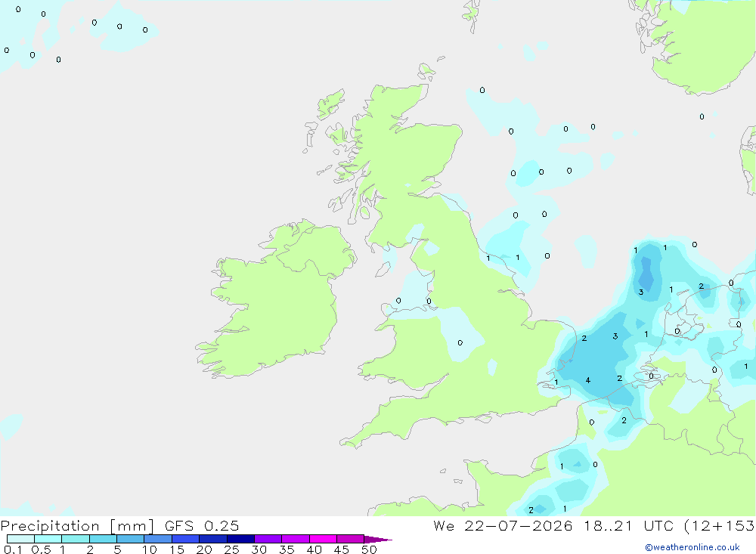Click the (12+153 forecast offset text
This screenshot has width=756, height=554.
point(720,526)
